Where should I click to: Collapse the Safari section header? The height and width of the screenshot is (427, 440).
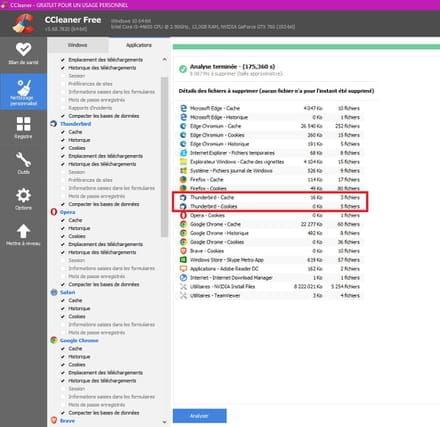tap(67, 292)
